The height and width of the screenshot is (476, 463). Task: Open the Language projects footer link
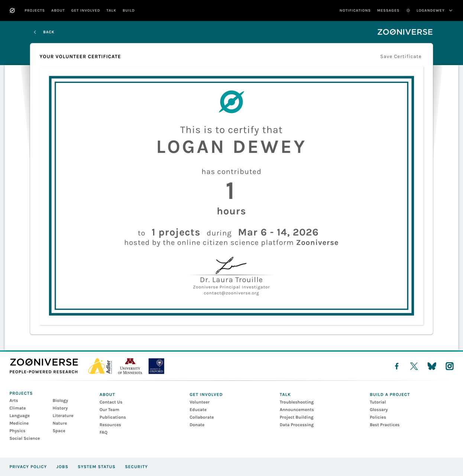pyautogui.click(x=19, y=416)
